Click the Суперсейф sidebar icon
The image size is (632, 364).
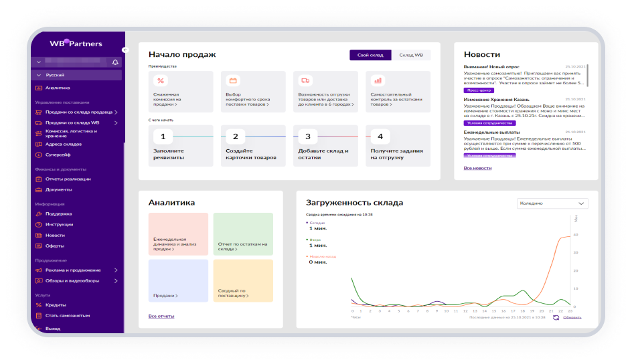(39, 155)
